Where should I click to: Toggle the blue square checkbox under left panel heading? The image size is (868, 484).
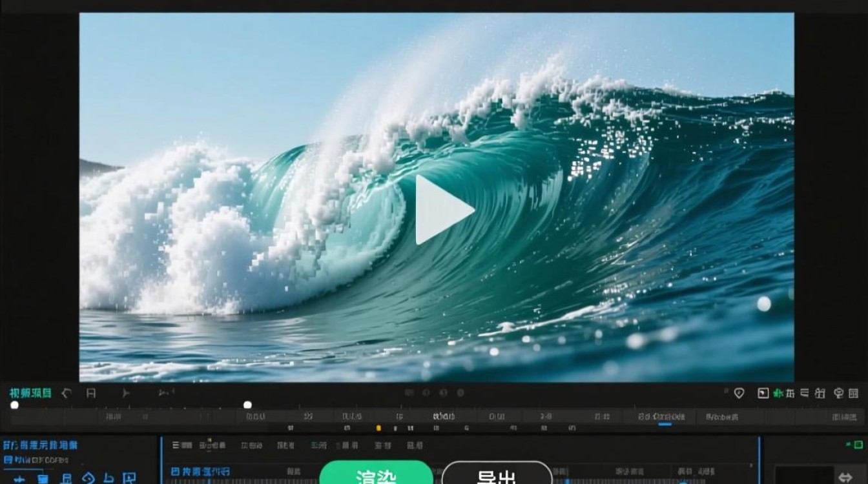pyautogui.click(x=8, y=460)
